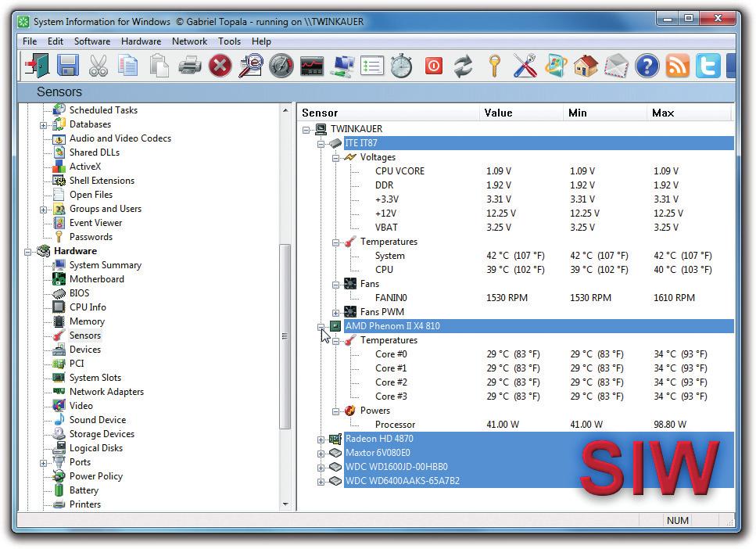Expand the WDC WD1600JD-00HBB0 node
The height and width of the screenshot is (549, 756).
(x=321, y=468)
